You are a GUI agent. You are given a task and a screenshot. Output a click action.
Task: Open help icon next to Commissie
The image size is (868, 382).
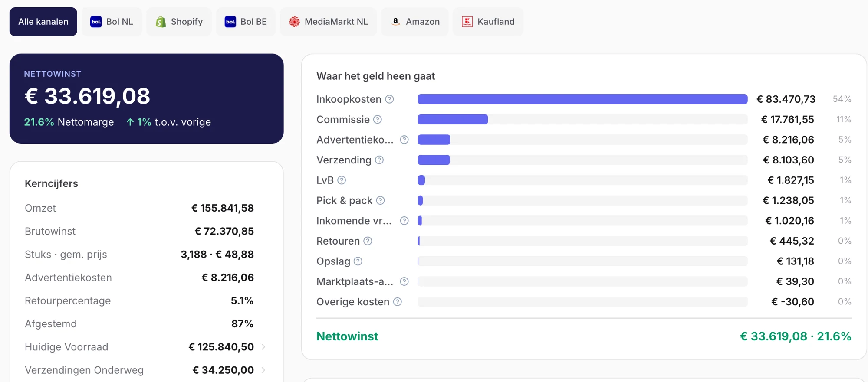point(378,120)
